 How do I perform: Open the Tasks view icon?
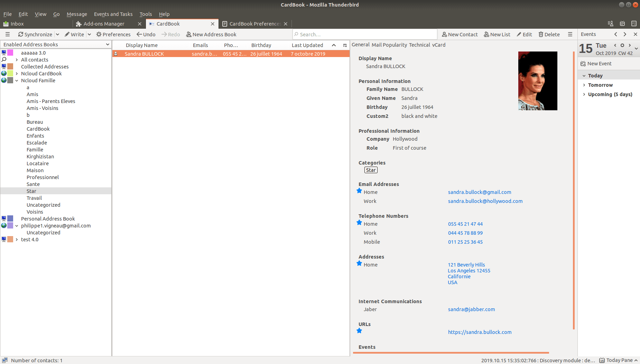point(634,24)
